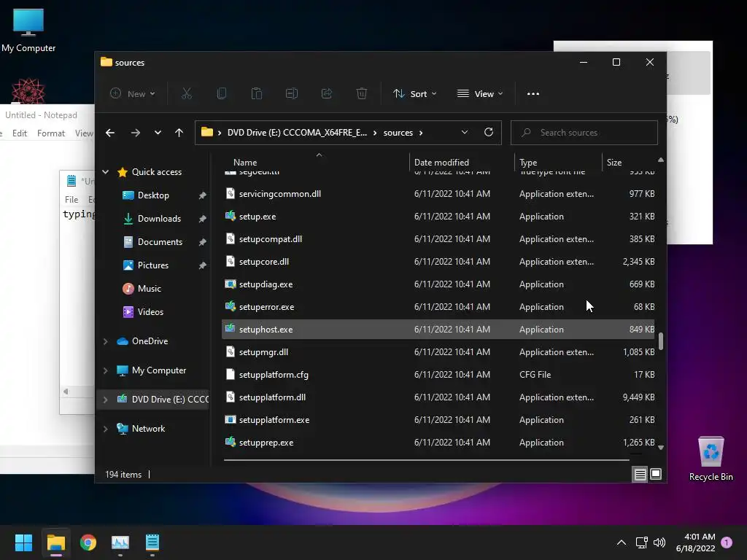Open the View dropdown menu
Viewport: 747px width, 560px height.
click(x=480, y=94)
